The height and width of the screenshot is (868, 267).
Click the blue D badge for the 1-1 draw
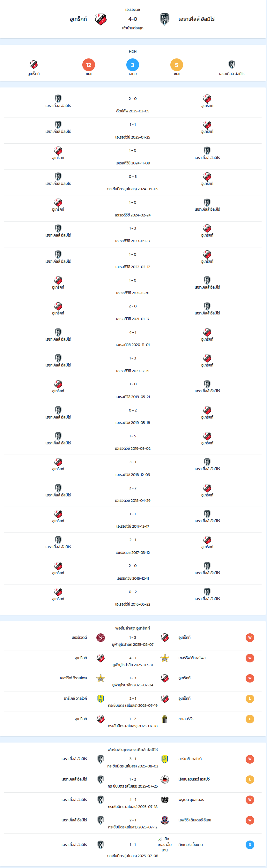click(x=250, y=844)
